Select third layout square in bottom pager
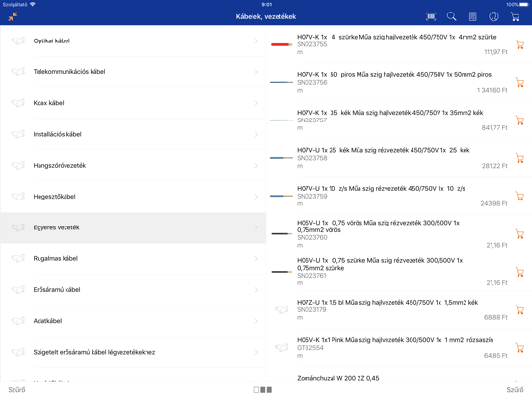 click(x=269, y=390)
